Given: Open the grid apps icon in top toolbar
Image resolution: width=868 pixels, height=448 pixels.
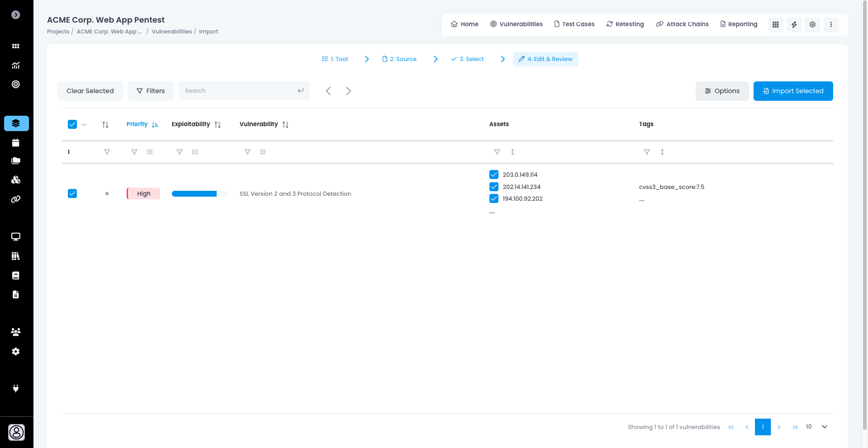Looking at the screenshot, I should click(775, 24).
